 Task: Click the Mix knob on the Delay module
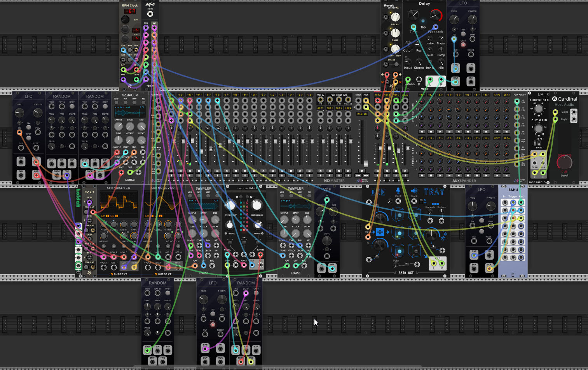441,61
